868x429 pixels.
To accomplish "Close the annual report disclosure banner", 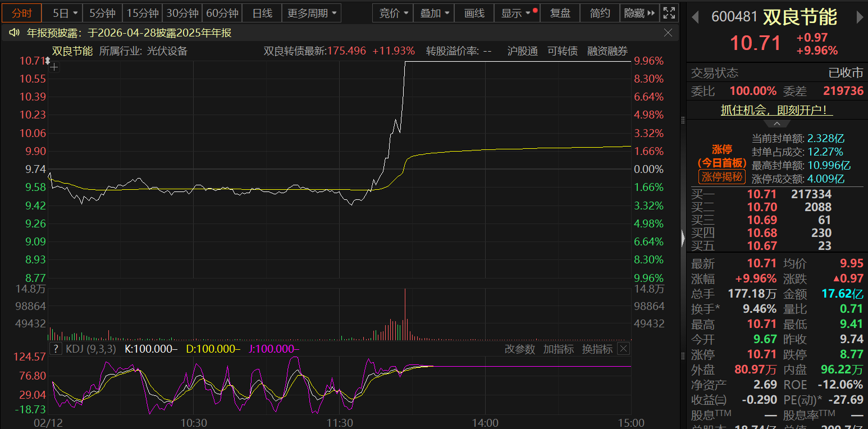I will coord(668,33).
